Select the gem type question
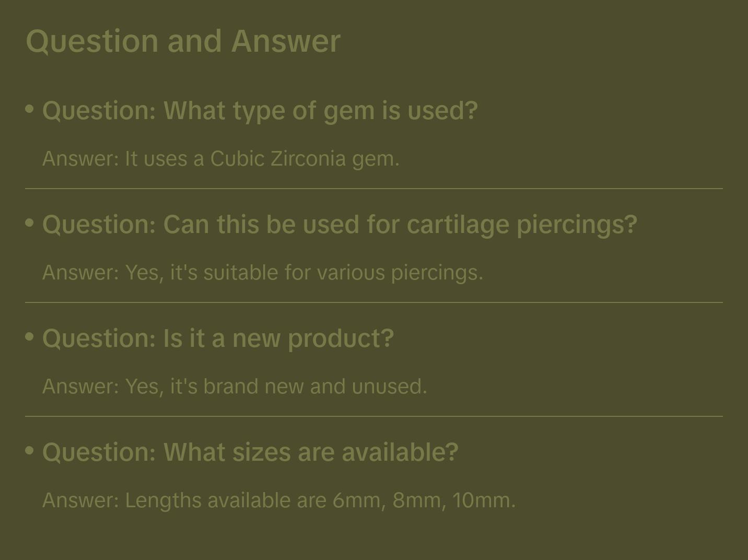 260,111
